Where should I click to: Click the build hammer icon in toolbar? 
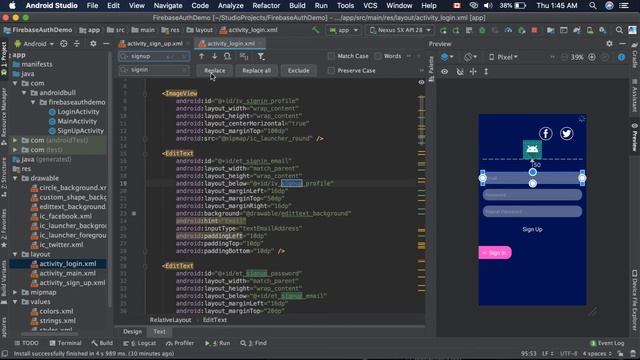pyautogui.click(x=316, y=30)
